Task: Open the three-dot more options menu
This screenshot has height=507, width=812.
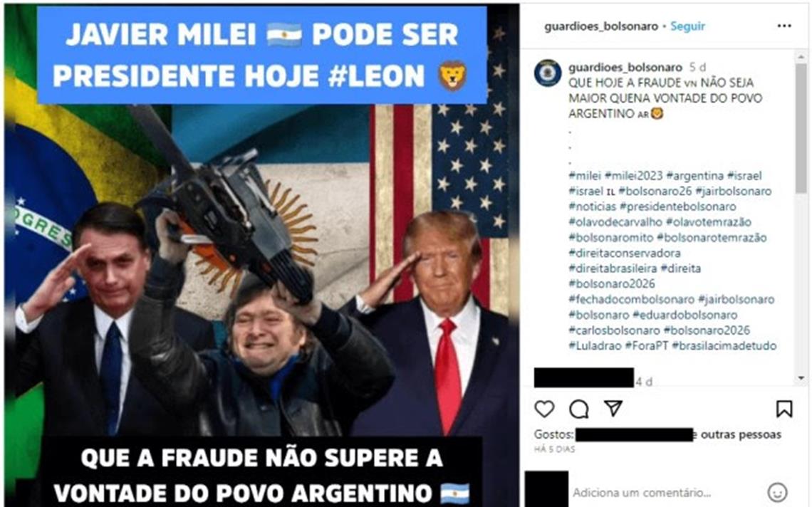Action: pyautogui.click(x=784, y=26)
